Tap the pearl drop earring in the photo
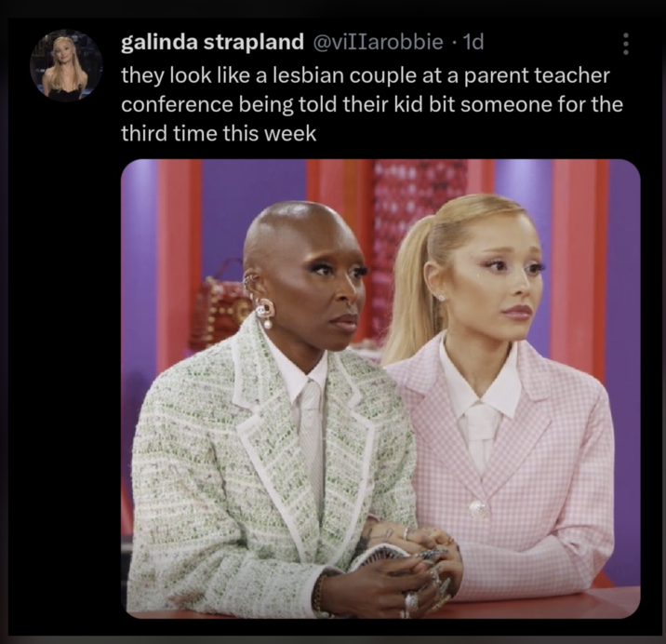The width and height of the screenshot is (666, 644). pos(268,325)
